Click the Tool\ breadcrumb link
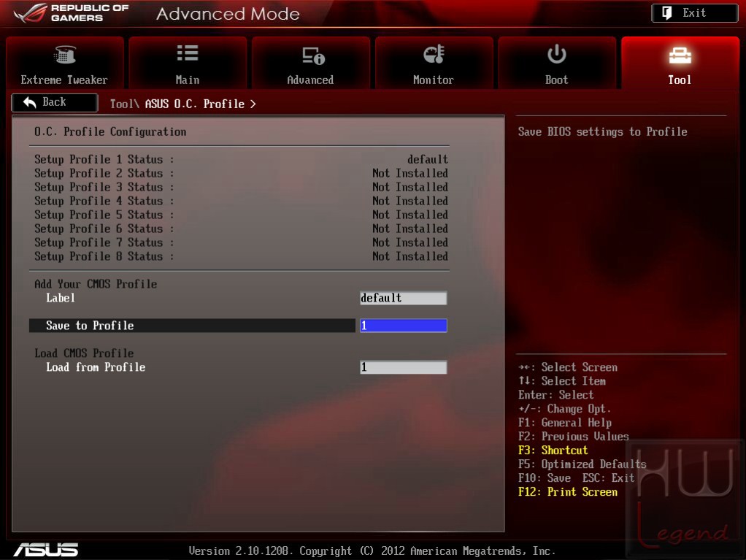The width and height of the screenshot is (746, 560). 124,104
